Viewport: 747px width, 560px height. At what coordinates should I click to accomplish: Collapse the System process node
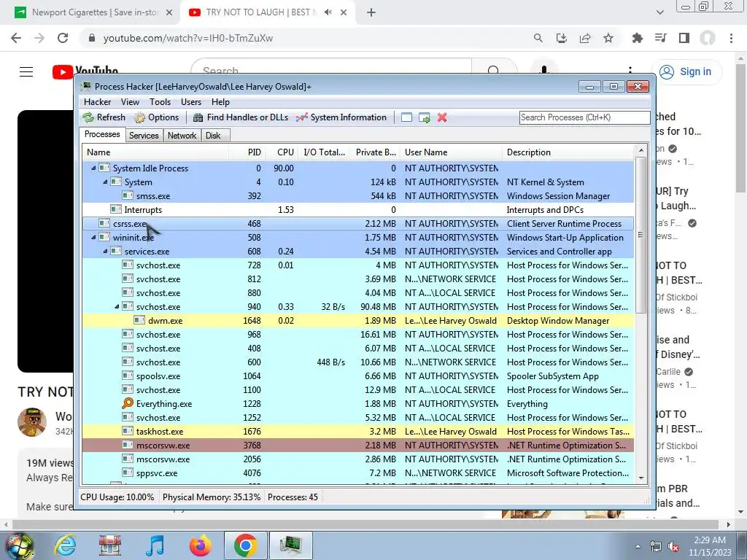tap(105, 182)
